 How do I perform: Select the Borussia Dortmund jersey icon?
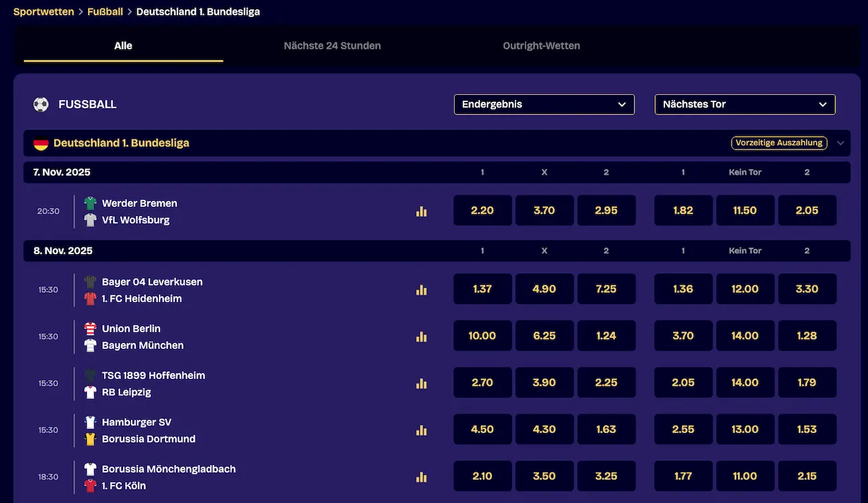pyautogui.click(x=91, y=439)
